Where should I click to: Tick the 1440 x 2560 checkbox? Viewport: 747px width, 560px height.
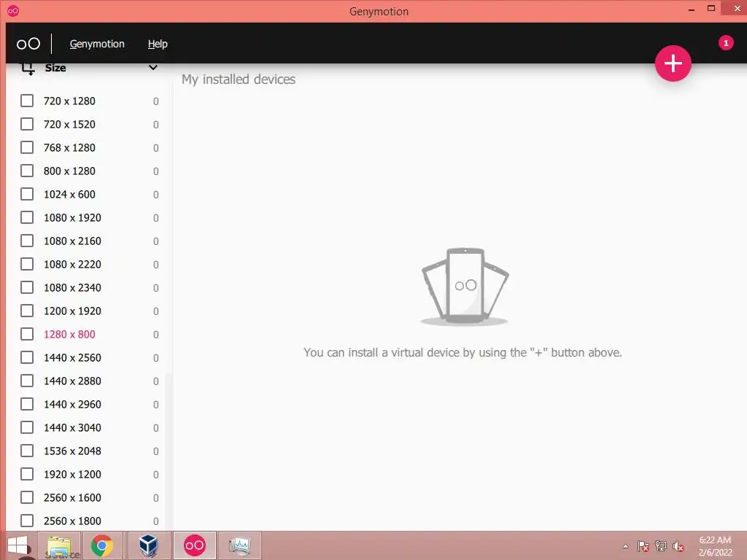tap(27, 357)
